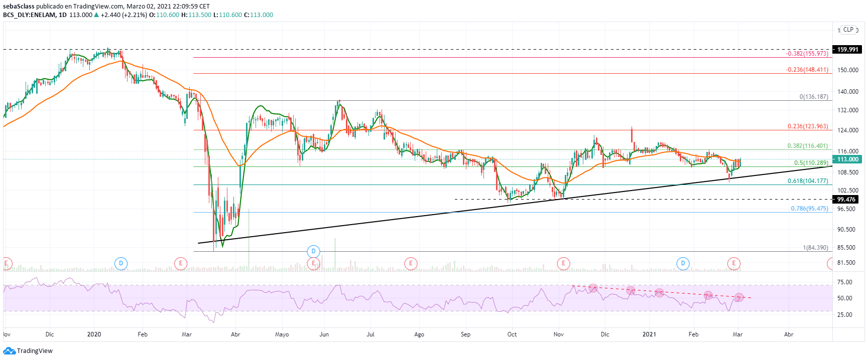Viewport: 868px width, 360px height.
Task: Click the E earnings marker near November 2020
Action: (563, 263)
